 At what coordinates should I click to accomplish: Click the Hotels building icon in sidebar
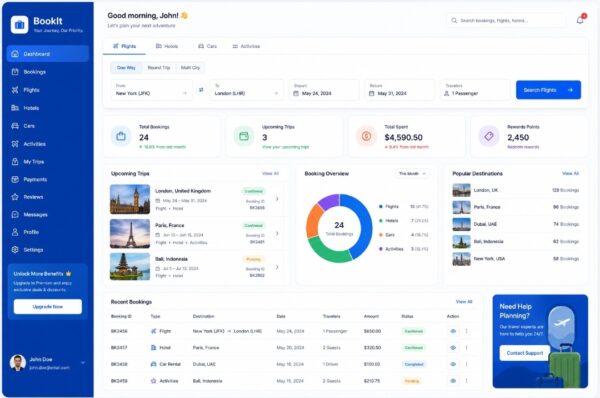pyautogui.click(x=15, y=108)
